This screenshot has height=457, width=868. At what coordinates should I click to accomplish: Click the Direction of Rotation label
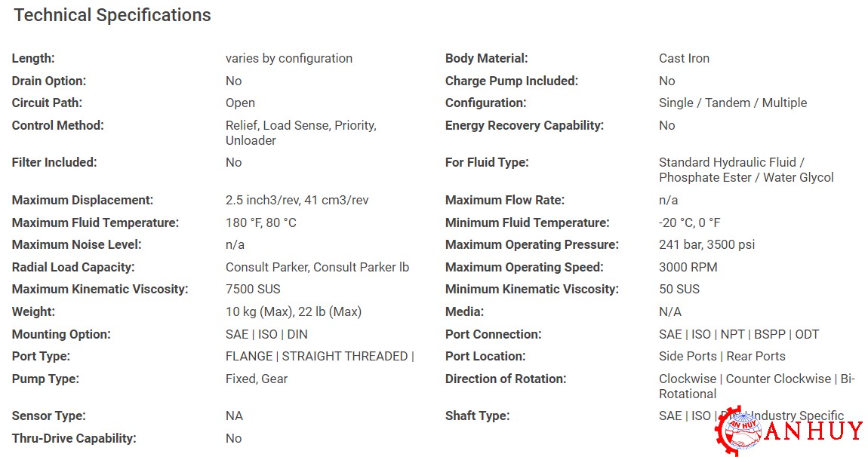point(506,379)
